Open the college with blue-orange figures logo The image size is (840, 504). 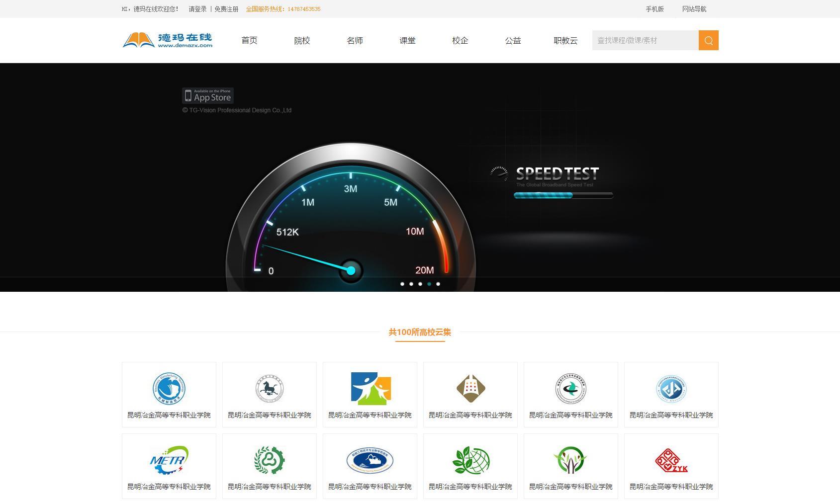pyautogui.click(x=370, y=394)
